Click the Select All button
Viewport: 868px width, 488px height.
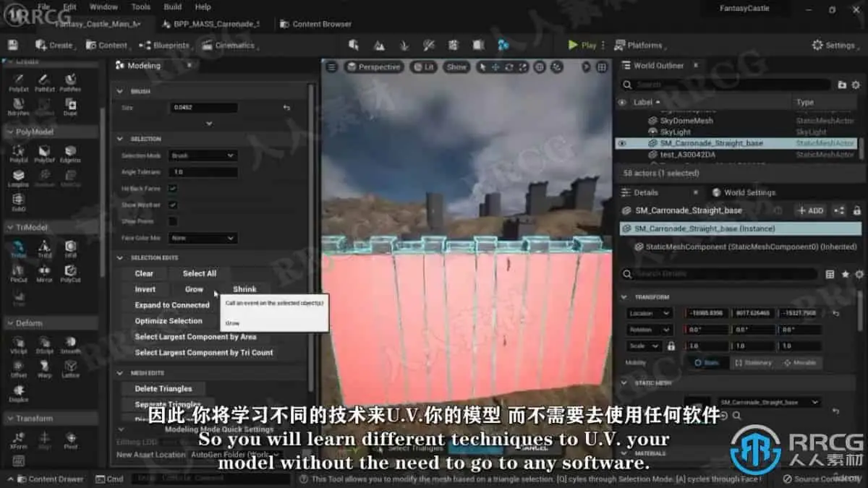[x=200, y=273]
